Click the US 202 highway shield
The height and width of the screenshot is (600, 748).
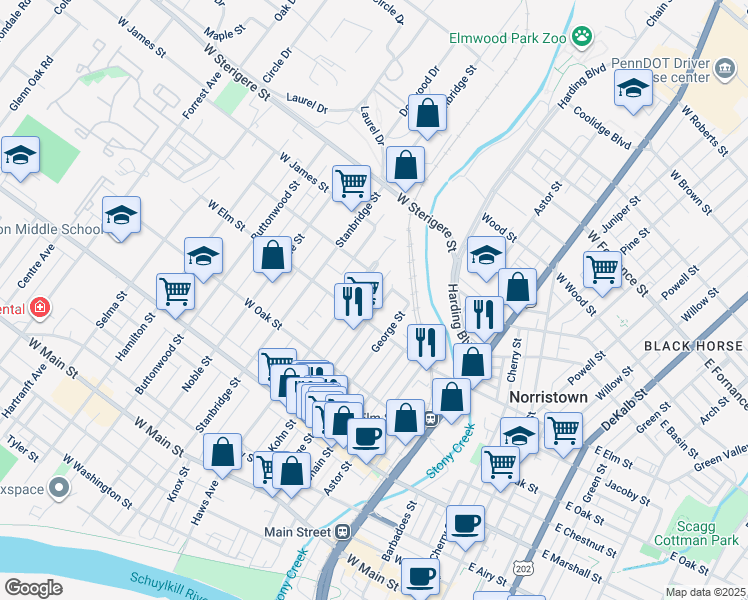[523, 569]
